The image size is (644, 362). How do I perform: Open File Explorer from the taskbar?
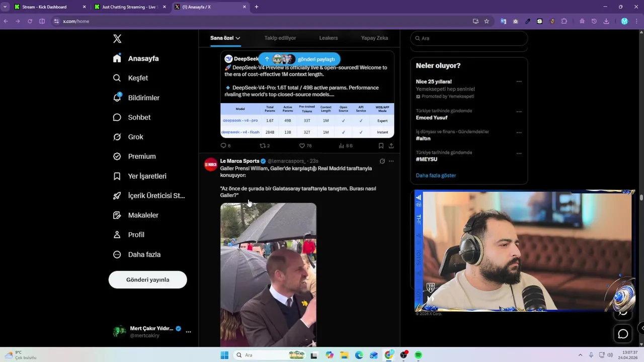pyautogui.click(x=344, y=355)
